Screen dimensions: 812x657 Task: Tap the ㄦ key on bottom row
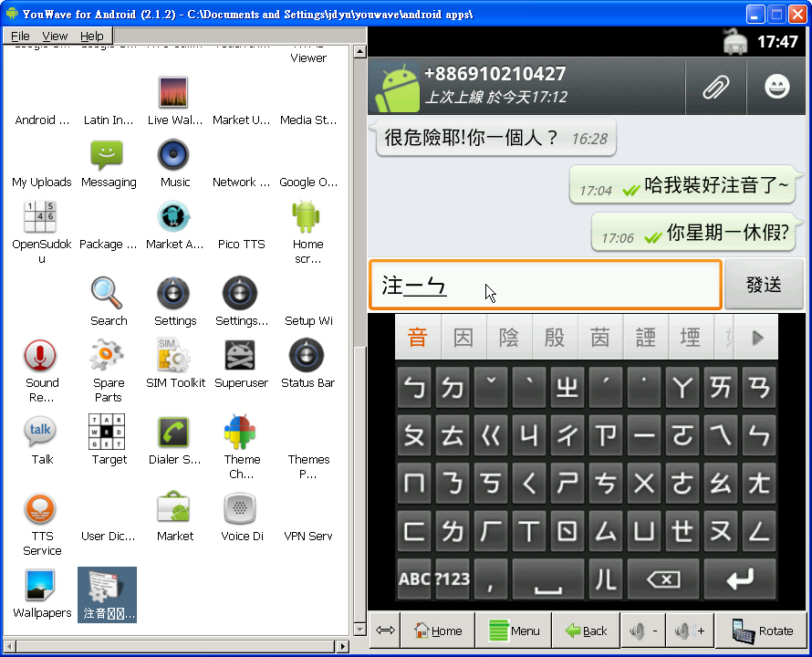pos(606,579)
